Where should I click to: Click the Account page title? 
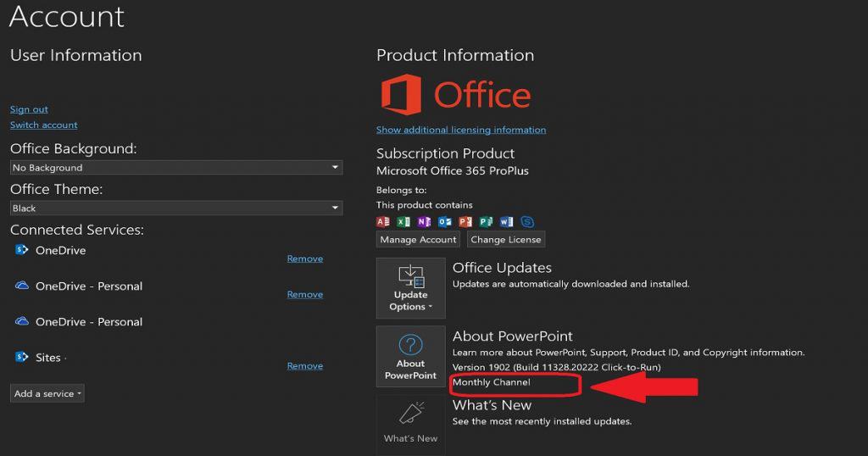(x=67, y=17)
